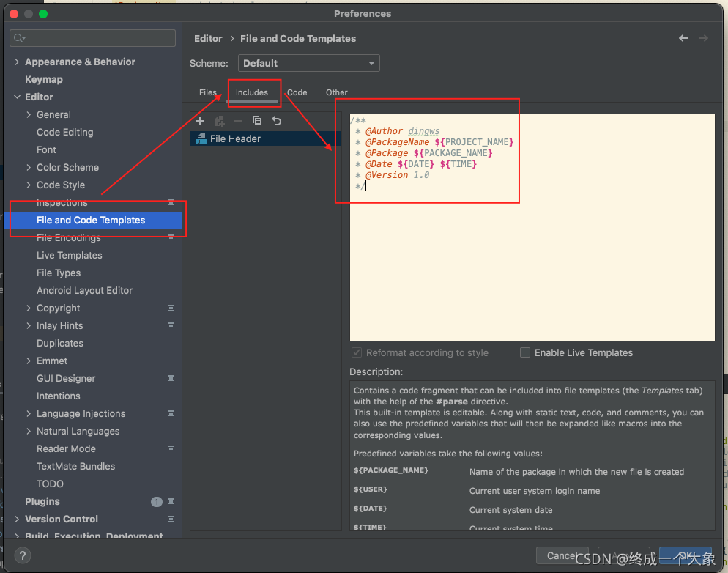Select the File Header template row

[x=266, y=138]
